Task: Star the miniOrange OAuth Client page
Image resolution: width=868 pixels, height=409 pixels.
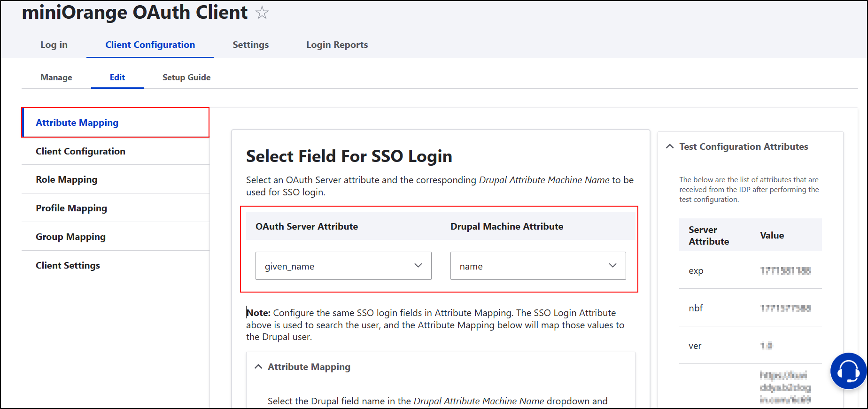Action: (x=262, y=13)
